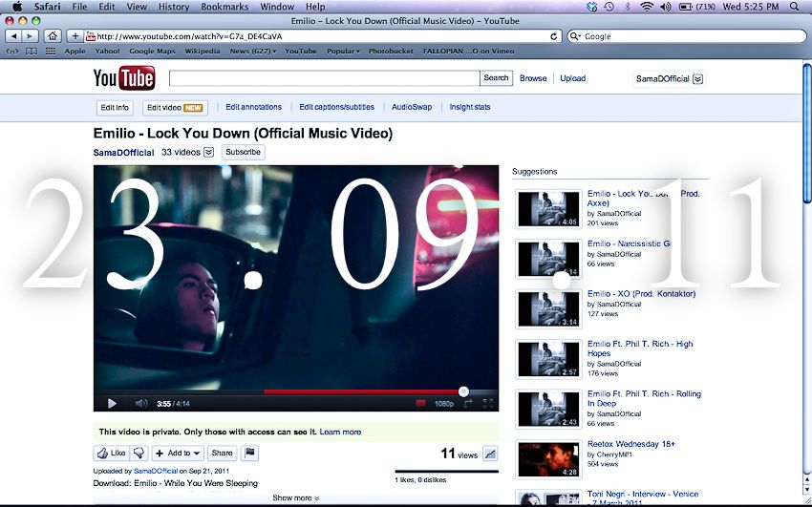Toggle the red annotations button in player

420,404
